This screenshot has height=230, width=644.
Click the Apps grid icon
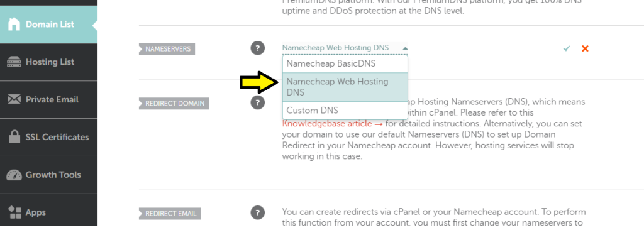tap(15, 212)
